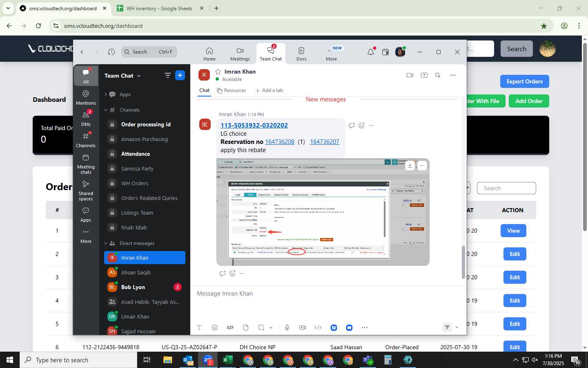Open Zoom notifications bell
This screenshot has height=368, width=588.
pyautogui.click(x=371, y=52)
